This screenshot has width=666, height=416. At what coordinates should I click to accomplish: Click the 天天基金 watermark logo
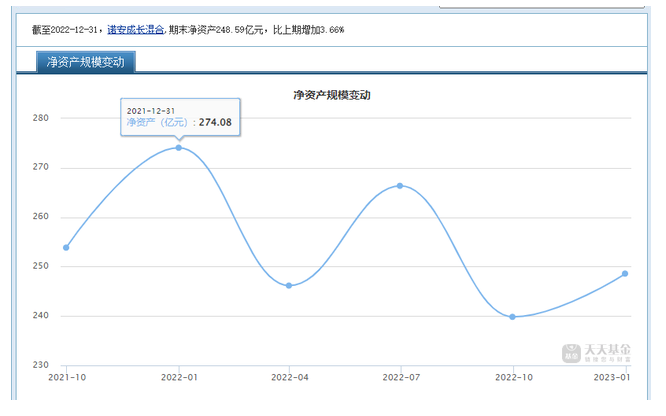(598, 351)
